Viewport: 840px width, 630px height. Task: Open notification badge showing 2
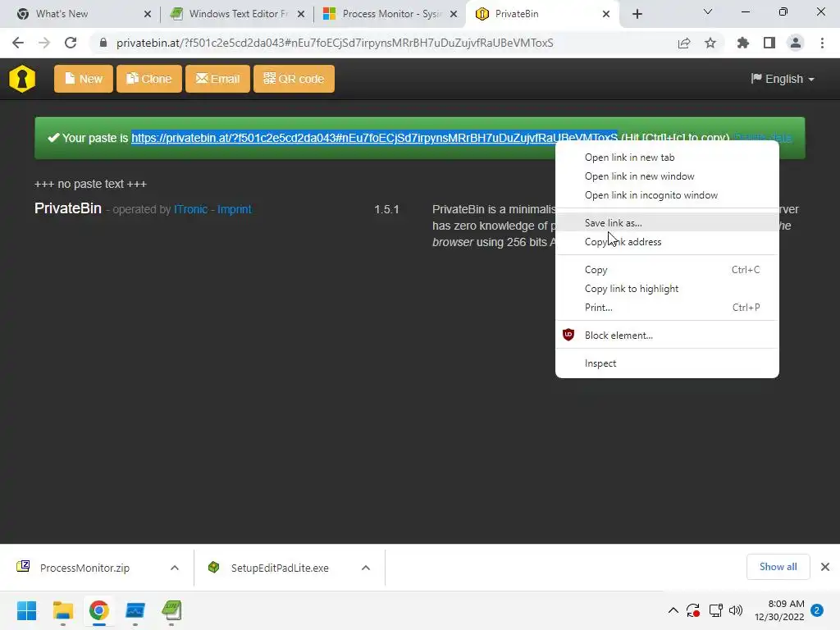817,610
